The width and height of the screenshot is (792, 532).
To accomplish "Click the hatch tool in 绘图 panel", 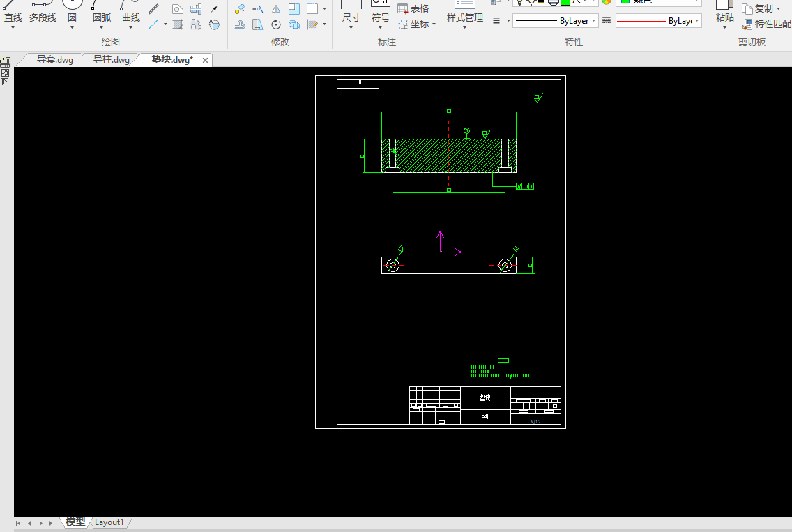I will pos(178,25).
